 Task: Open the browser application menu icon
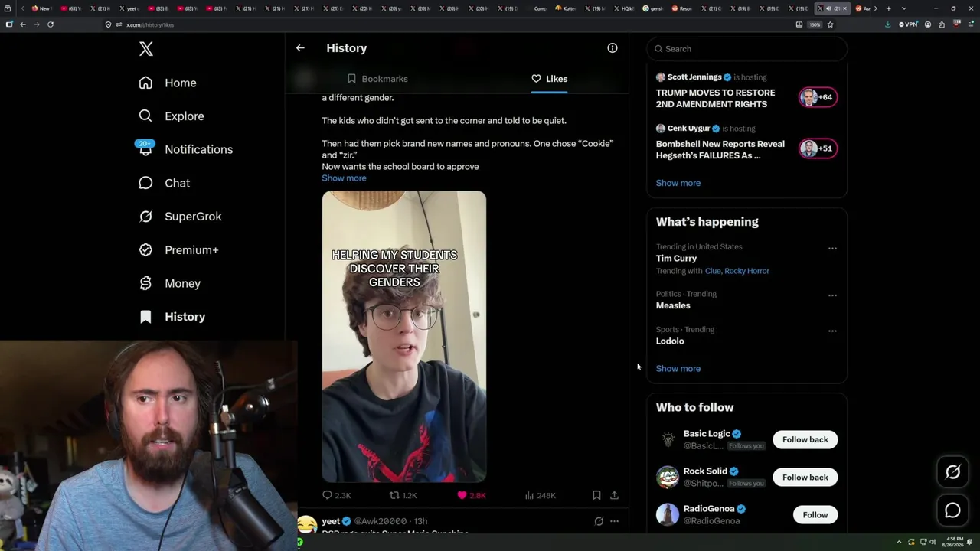tap(969, 24)
